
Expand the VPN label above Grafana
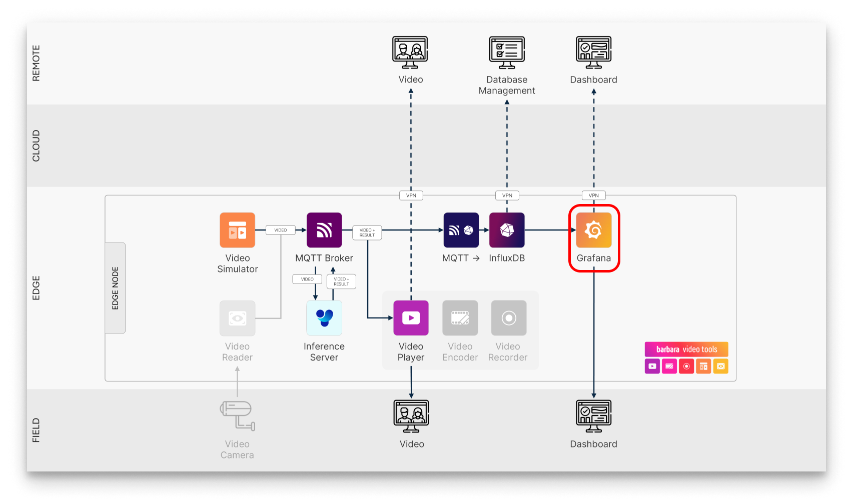593,195
